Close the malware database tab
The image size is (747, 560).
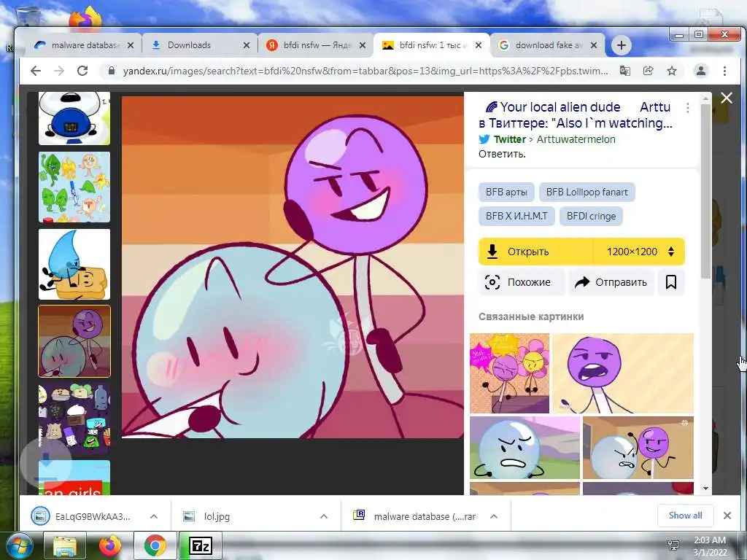pyautogui.click(x=131, y=45)
